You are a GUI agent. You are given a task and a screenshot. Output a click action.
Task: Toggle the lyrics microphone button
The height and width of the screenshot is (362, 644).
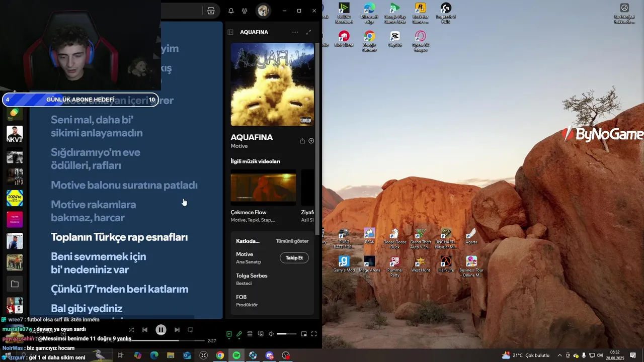[239, 334]
